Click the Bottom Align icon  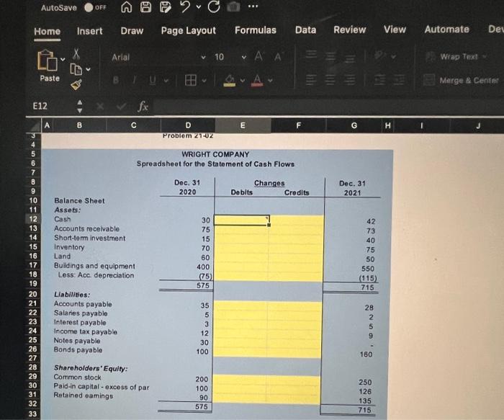[x=351, y=58]
